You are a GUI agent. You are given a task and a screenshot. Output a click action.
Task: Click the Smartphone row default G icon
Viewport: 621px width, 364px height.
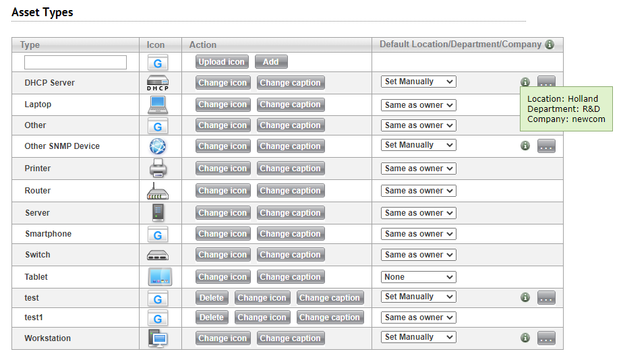(158, 234)
